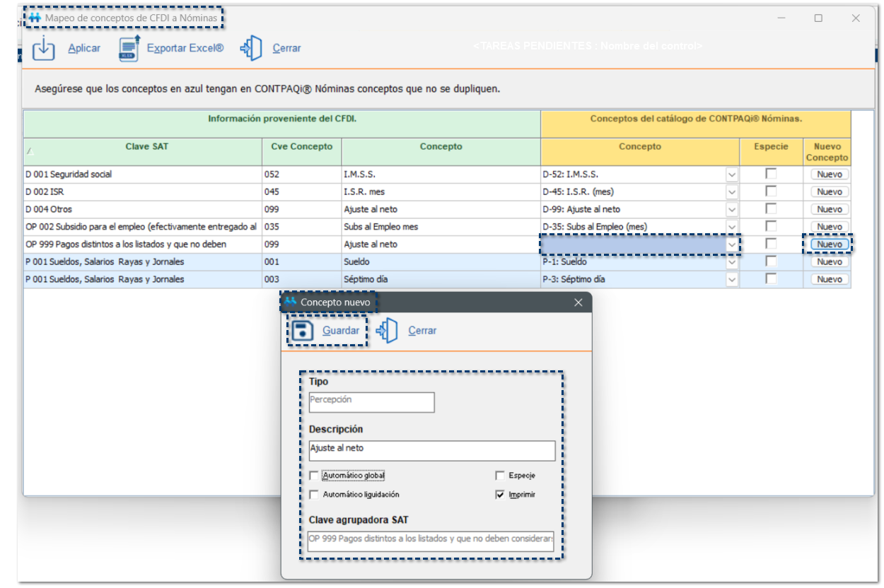Uncheck the Imprimir checkbox
The height and width of the screenshot is (588, 884).
500,495
